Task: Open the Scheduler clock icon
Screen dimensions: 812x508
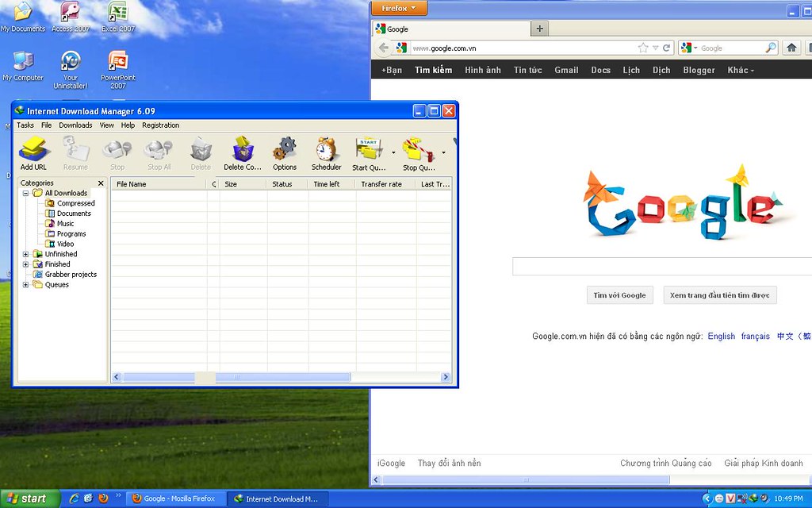Action: (326, 153)
